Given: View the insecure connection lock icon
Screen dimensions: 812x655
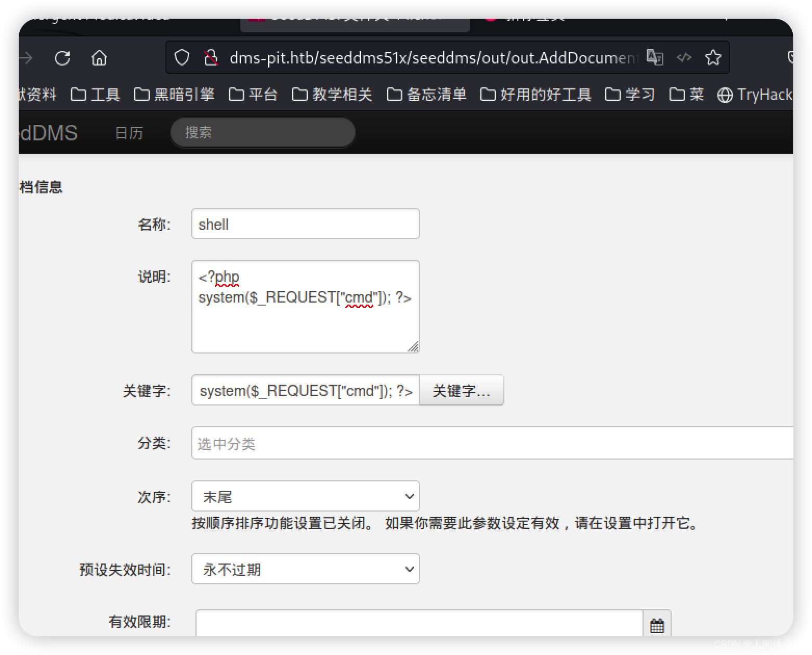Looking at the screenshot, I should 211,58.
